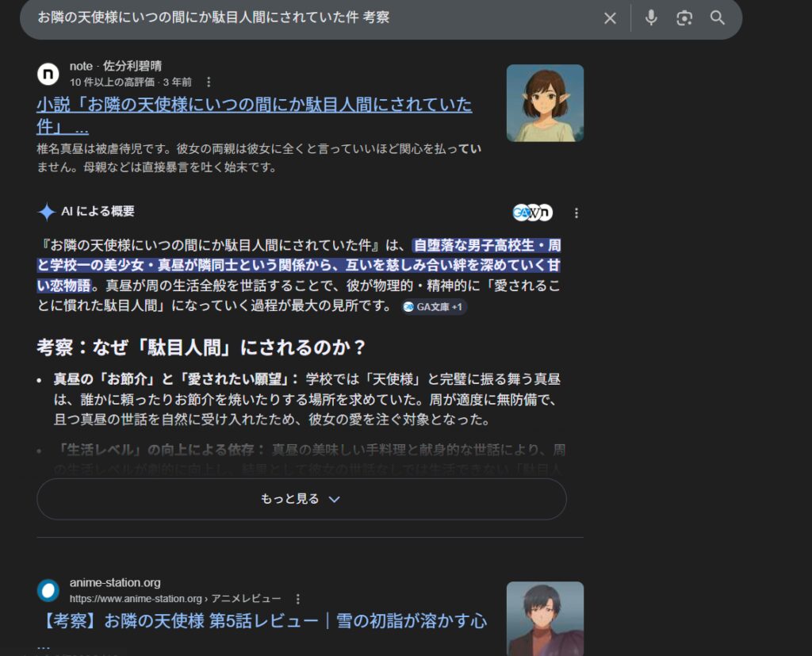Open the anime-station result three-dot menu

point(297,599)
